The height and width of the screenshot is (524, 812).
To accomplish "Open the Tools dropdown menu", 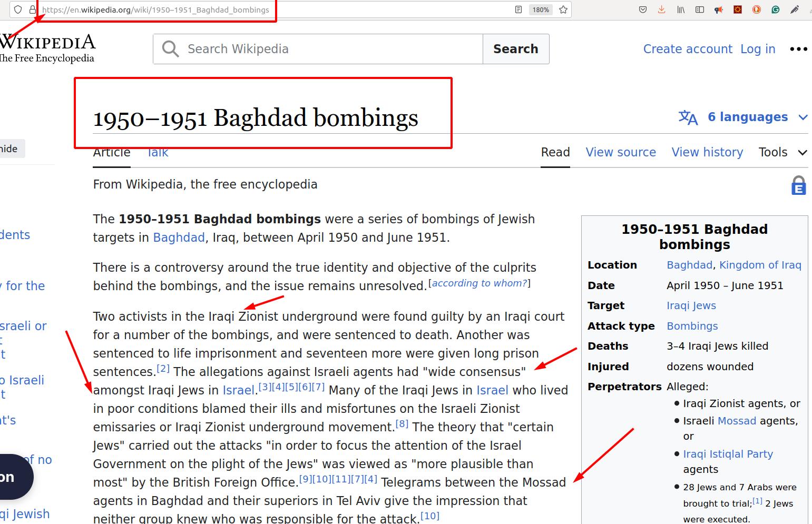I will click(782, 152).
